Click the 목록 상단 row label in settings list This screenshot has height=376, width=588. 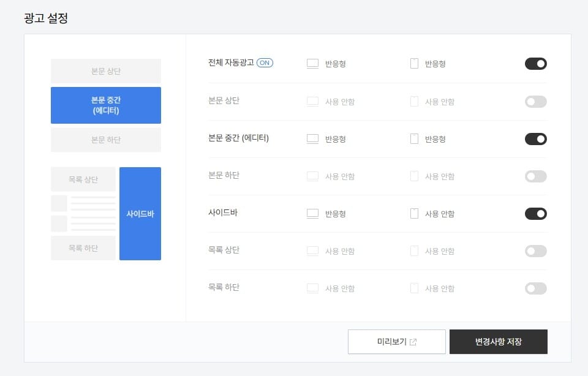224,250
